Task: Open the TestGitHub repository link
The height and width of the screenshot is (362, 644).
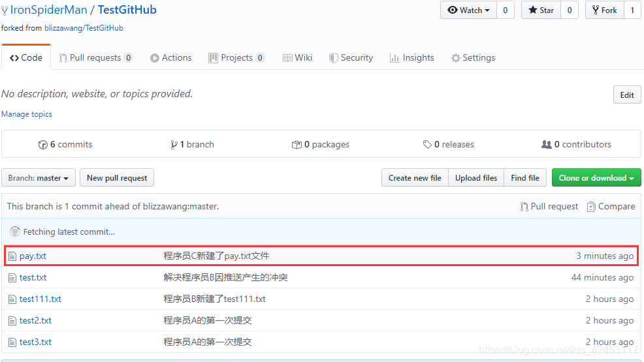Action: pyautogui.click(x=127, y=10)
